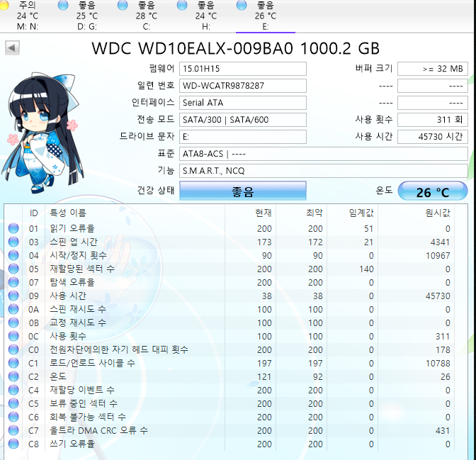Click blue status orb for C: drive

123,5
